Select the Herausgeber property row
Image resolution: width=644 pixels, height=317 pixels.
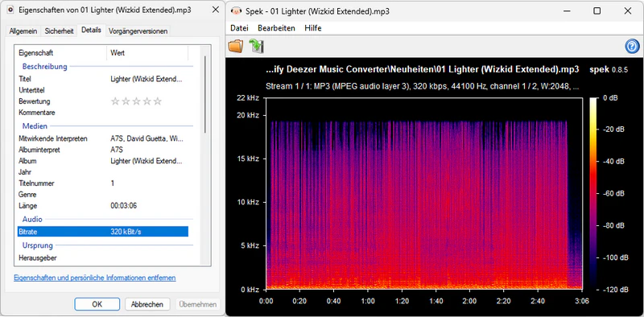(x=103, y=258)
